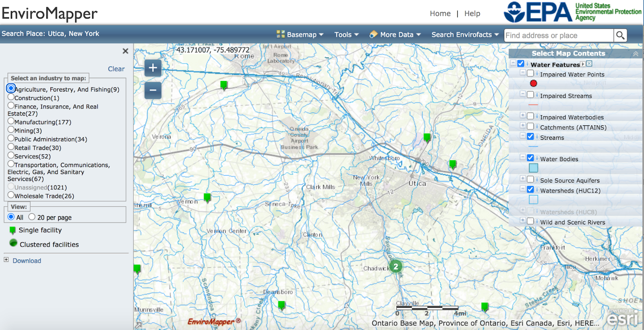Choose the All view radio option

click(11, 217)
